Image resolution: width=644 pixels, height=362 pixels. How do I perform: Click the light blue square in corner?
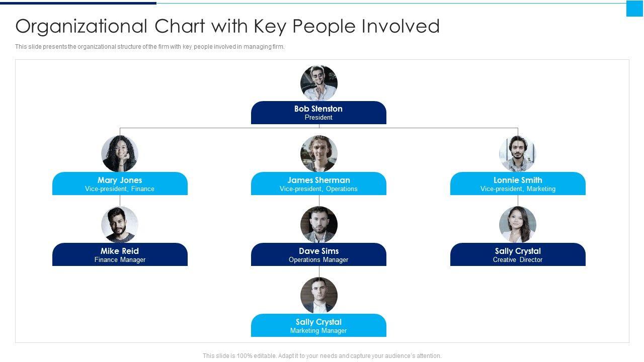click(634, 9)
